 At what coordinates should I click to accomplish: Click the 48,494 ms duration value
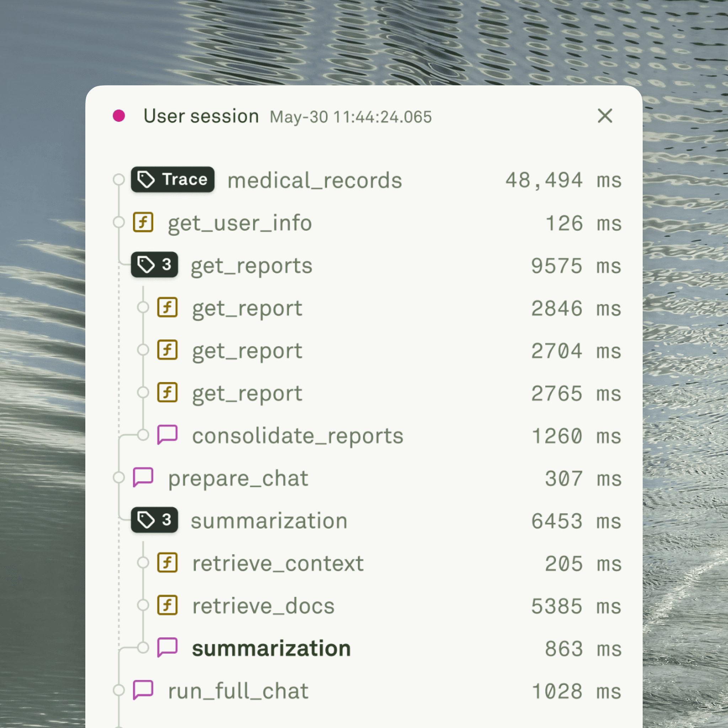564,180
